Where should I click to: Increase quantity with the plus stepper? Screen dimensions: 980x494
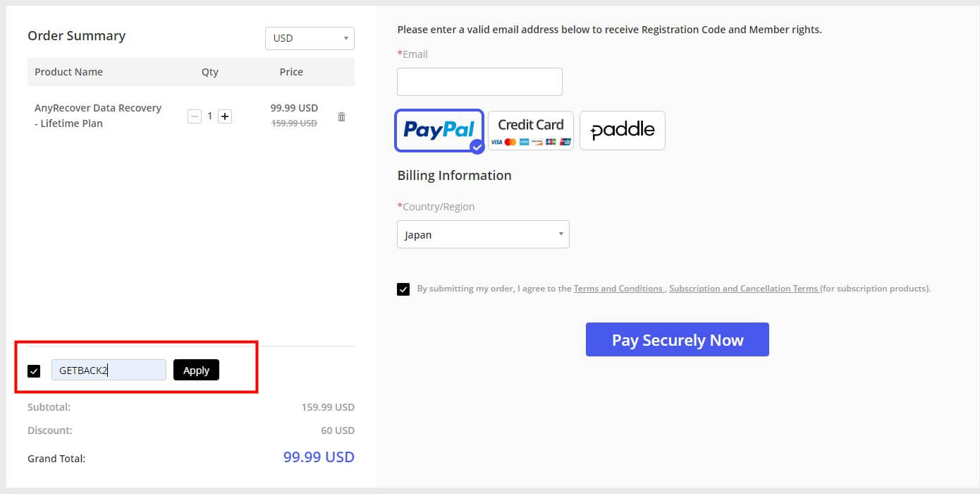(224, 116)
